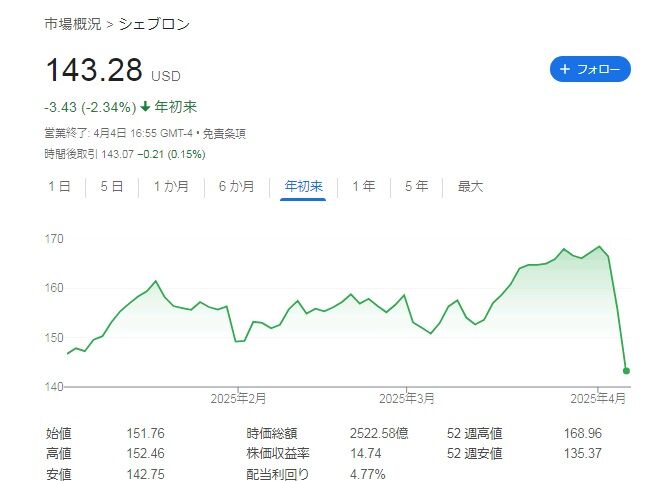
Task: Click the 始値 value 151.76
Action: (x=145, y=433)
